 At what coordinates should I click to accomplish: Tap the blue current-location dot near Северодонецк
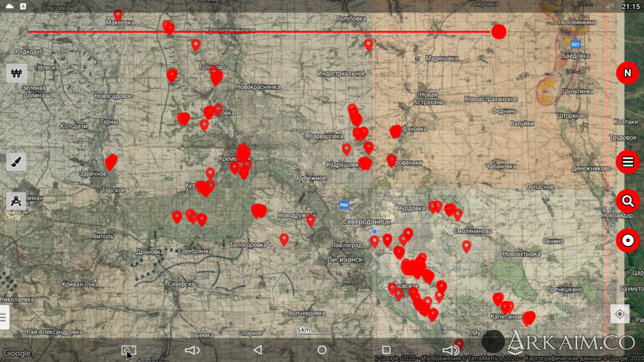374,231
